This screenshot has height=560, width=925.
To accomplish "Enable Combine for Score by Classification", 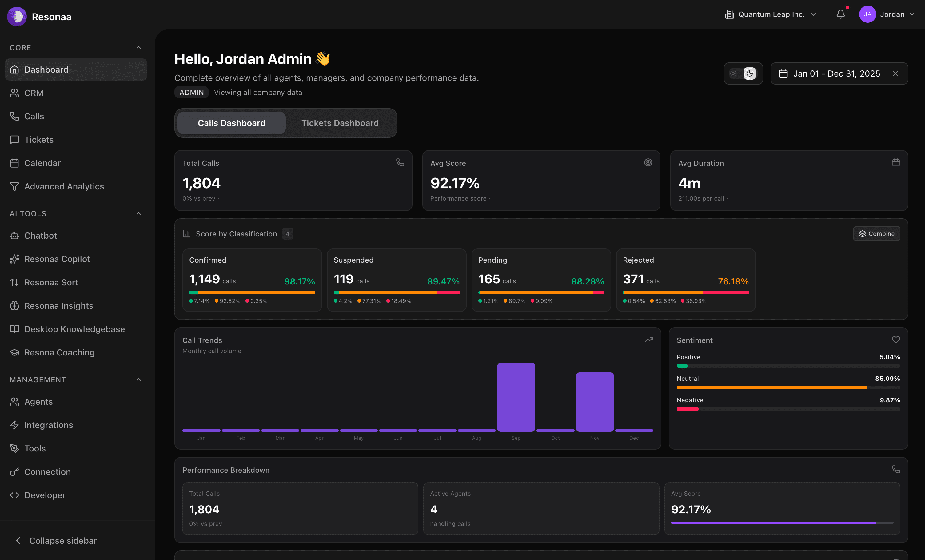I will pyautogui.click(x=876, y=233).
